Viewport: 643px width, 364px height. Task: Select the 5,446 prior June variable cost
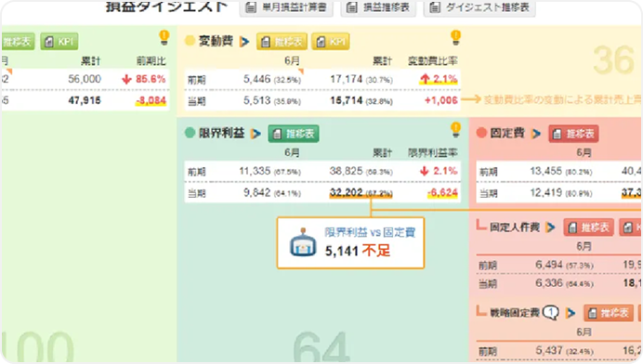pyautogui.click(x=257, y=79)
